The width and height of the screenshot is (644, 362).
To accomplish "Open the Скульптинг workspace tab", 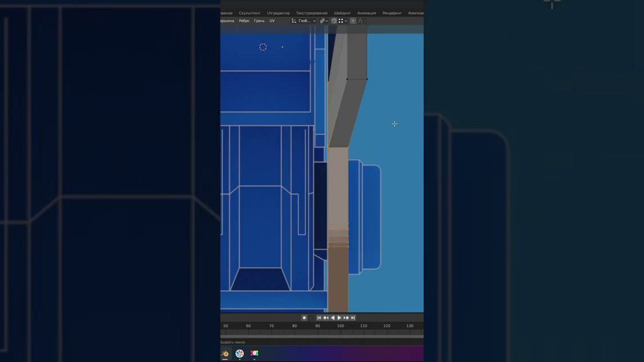I will [x=250, y=13].
